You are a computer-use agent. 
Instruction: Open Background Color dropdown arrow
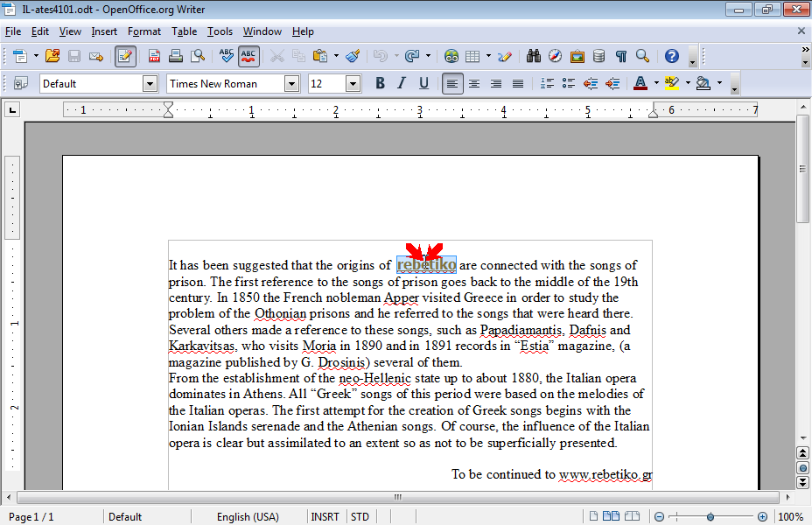click(719, 83)
